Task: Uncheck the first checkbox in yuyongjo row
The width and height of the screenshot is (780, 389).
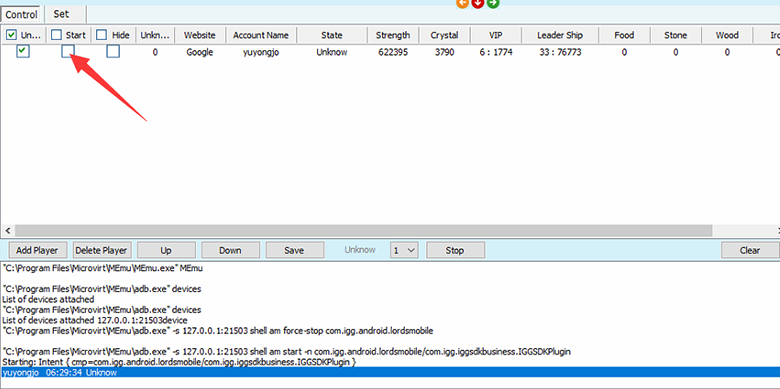Action: point(23,51)
